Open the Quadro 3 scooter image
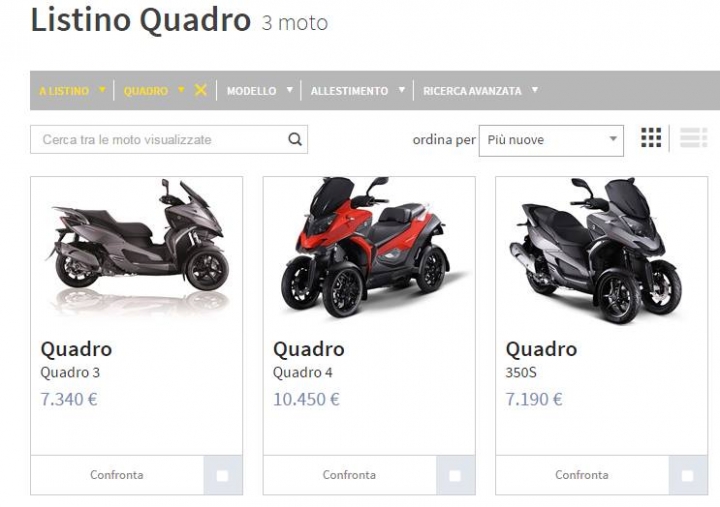 (137, 248)
